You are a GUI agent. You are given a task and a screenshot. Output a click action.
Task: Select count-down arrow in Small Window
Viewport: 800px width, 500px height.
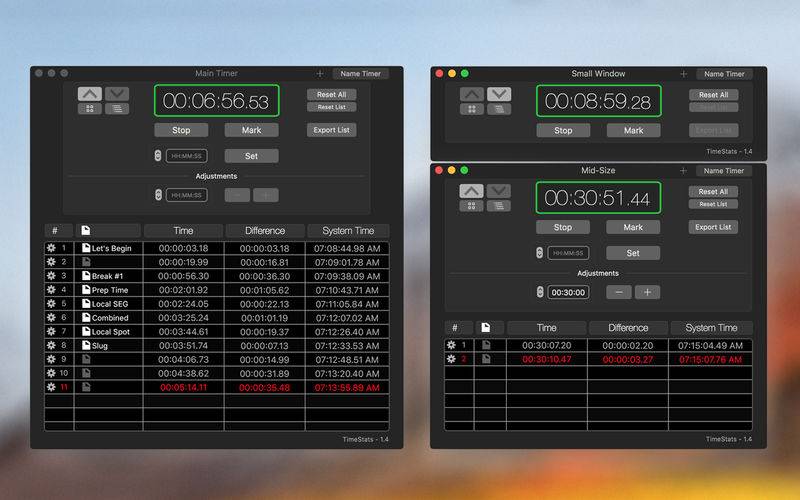(x=499, y=94)
